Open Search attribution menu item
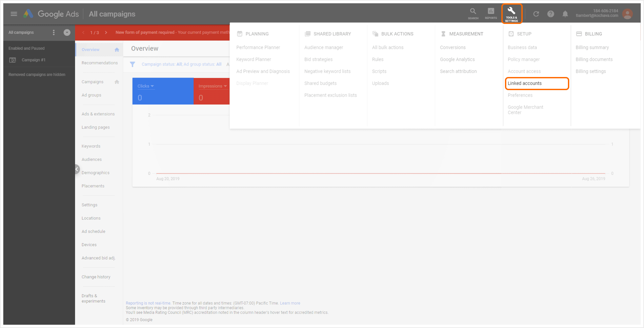Screen dimensions: 644x328 [458, 71]
